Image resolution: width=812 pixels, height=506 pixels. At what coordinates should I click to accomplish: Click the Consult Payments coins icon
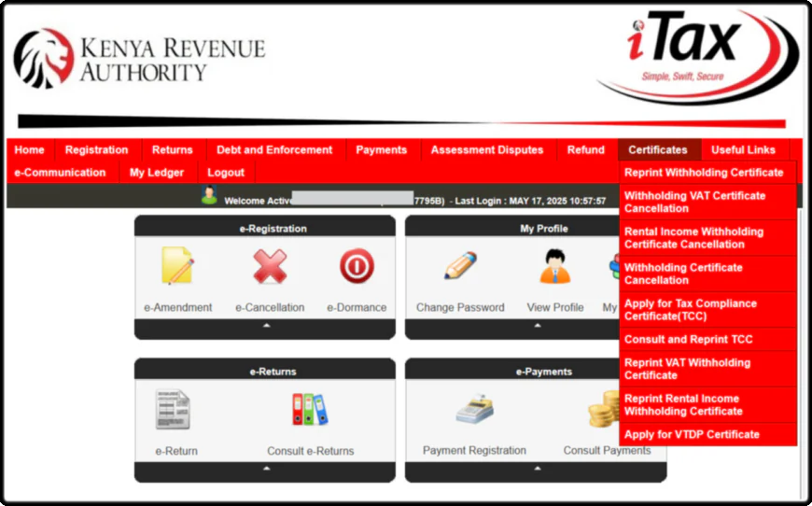point(603,409)
